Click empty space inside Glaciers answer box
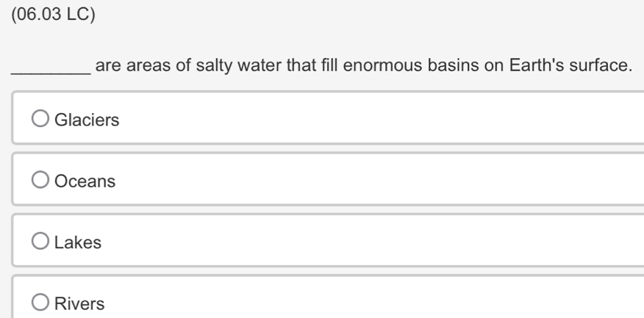The width and height of the screenshot is (644, 318). (x=370, y=118)
